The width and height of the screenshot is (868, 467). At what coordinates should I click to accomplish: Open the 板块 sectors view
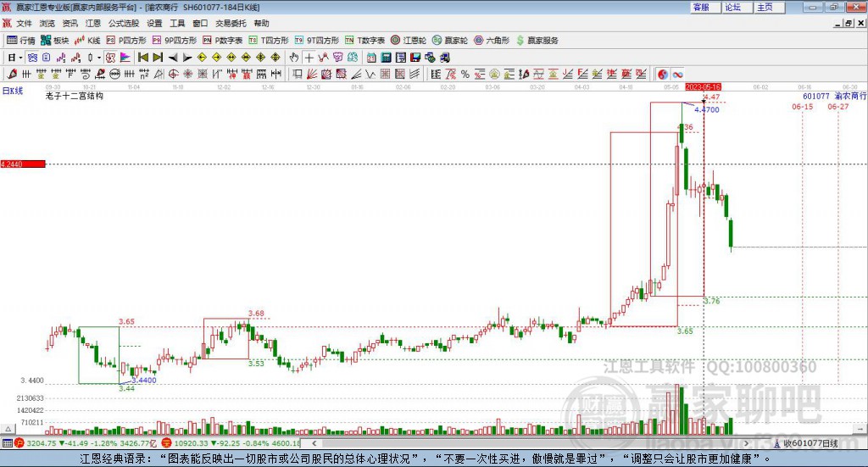[54, 41]
